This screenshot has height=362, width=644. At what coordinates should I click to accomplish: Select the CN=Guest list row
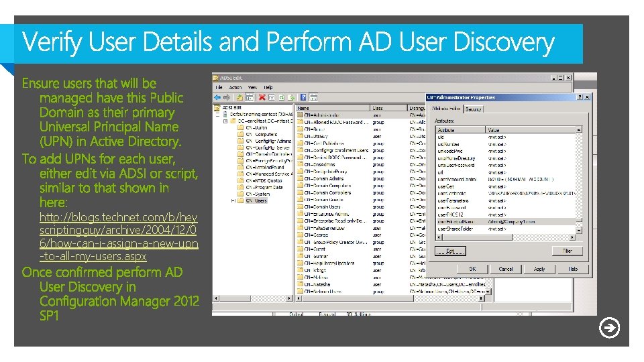click(x=361, y=249)
